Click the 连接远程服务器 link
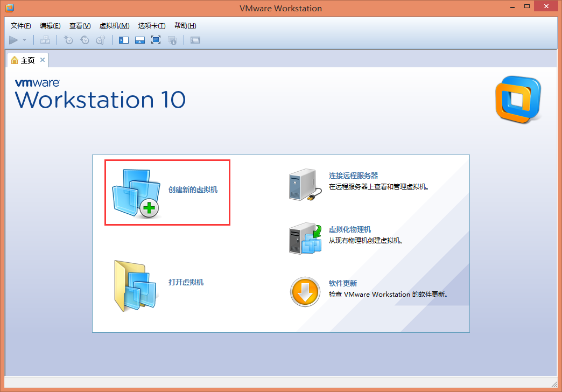This screenshot has height=392, width=562. pyautogui.click(x=353, y=176)
